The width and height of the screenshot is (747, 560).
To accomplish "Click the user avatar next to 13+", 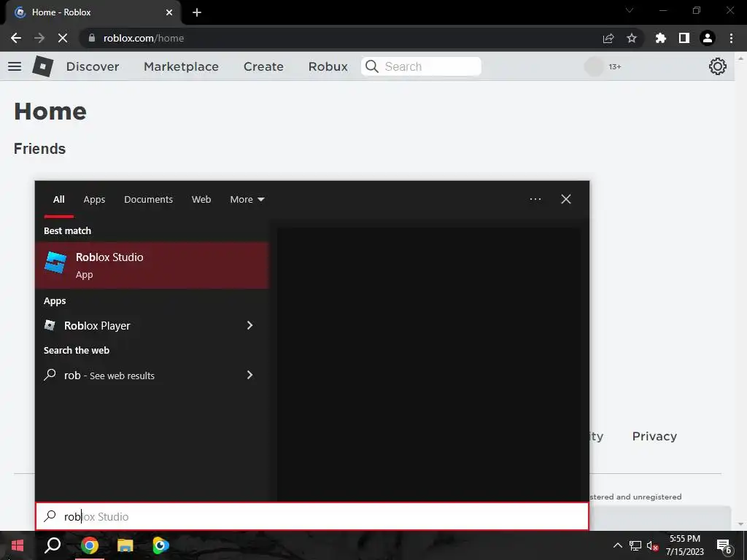I will coord(594,66).
